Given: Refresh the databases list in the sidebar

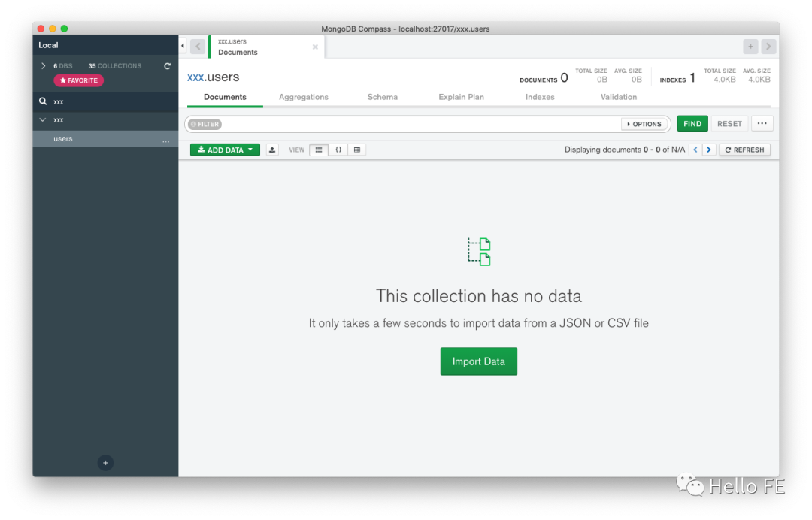Looking at the screenshot, I should pos(167,66).
